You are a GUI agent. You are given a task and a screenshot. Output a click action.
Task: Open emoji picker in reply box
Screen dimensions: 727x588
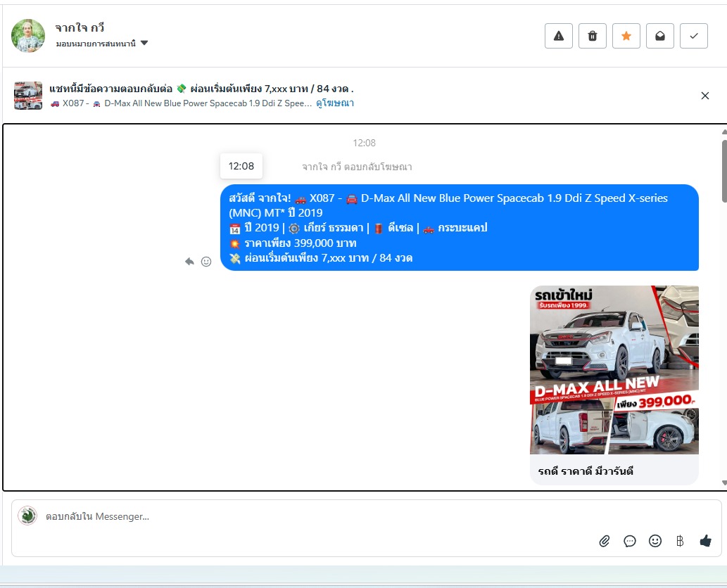[x=655, y=541]
